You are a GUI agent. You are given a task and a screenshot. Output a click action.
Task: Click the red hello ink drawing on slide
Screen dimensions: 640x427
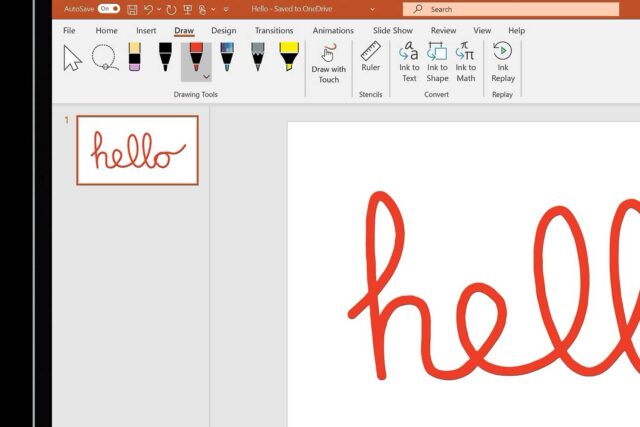click(494, 286)
